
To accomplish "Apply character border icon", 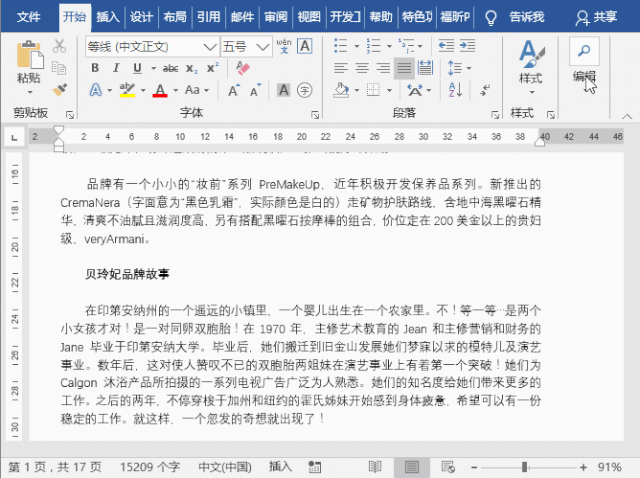I will pos(305,46).
